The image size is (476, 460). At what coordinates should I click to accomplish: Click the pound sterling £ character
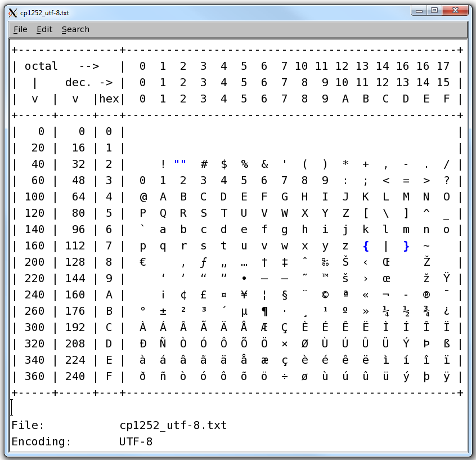[203, 294]
